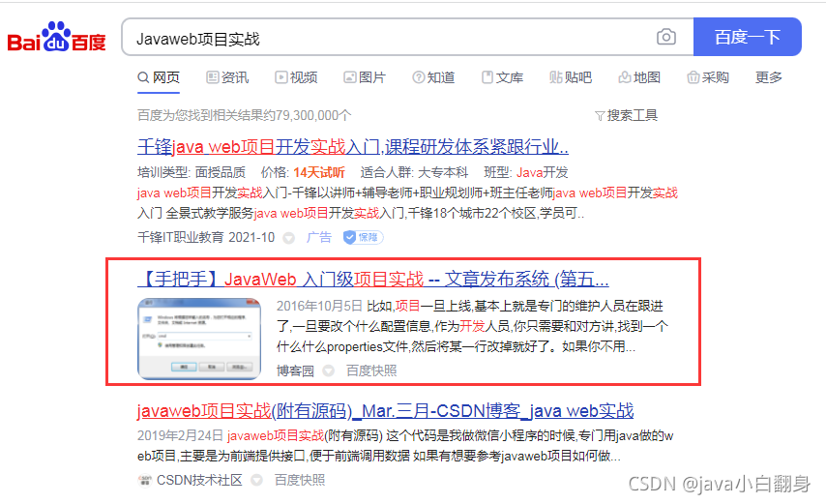Click the Baidu logo
This screenshot has width=826, height=504.
(x=56, y=37)
